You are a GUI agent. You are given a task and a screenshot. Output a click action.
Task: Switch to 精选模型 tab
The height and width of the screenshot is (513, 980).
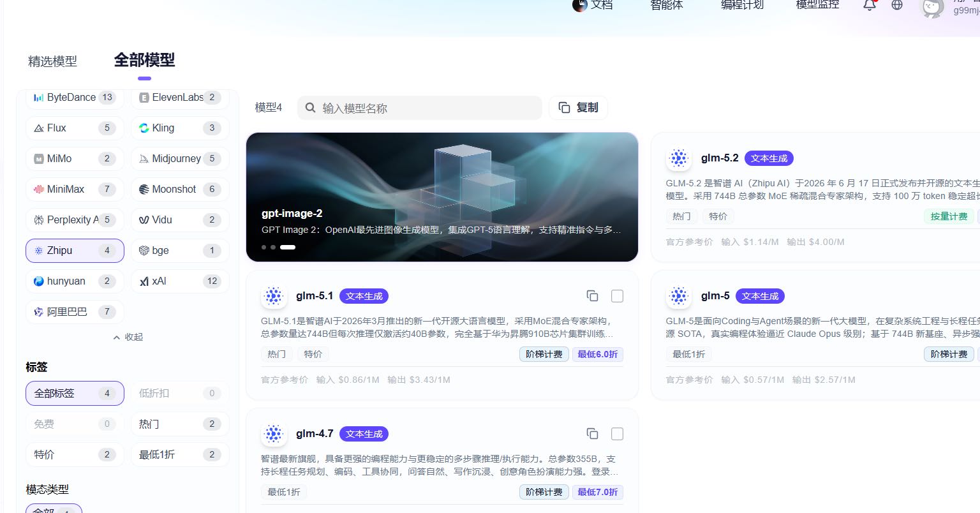point(52,61)
